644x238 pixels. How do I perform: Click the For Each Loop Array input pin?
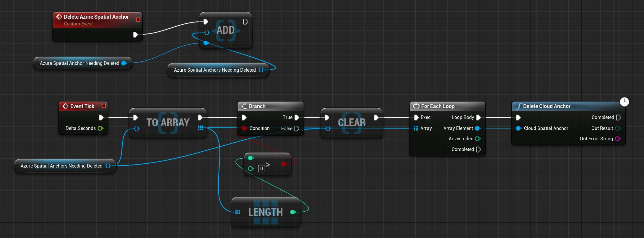click(416, 128)
